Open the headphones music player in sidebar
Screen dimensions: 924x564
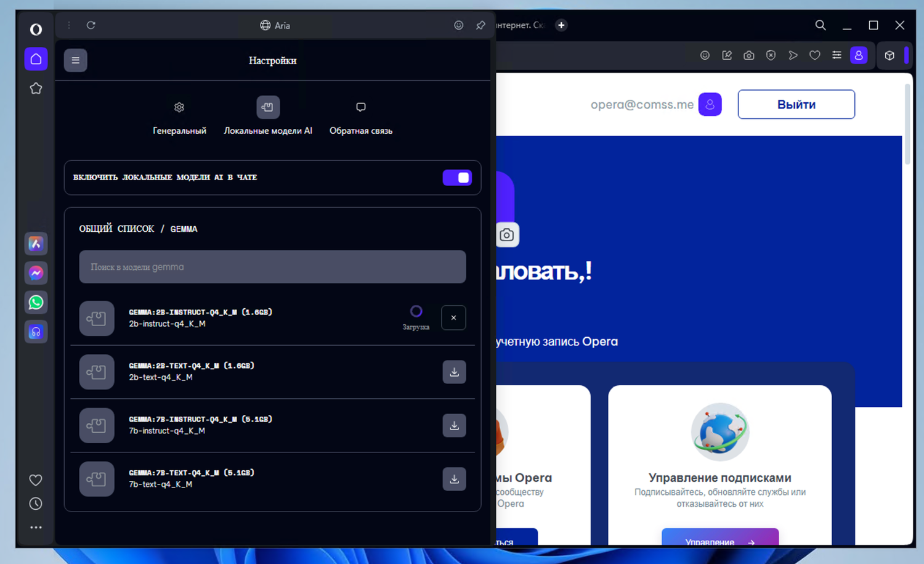tap(36, 332)
